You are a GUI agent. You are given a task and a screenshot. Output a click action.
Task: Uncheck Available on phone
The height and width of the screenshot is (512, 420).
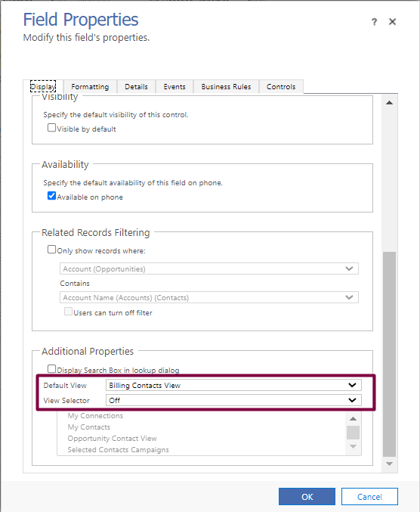[x=51, y=196]
